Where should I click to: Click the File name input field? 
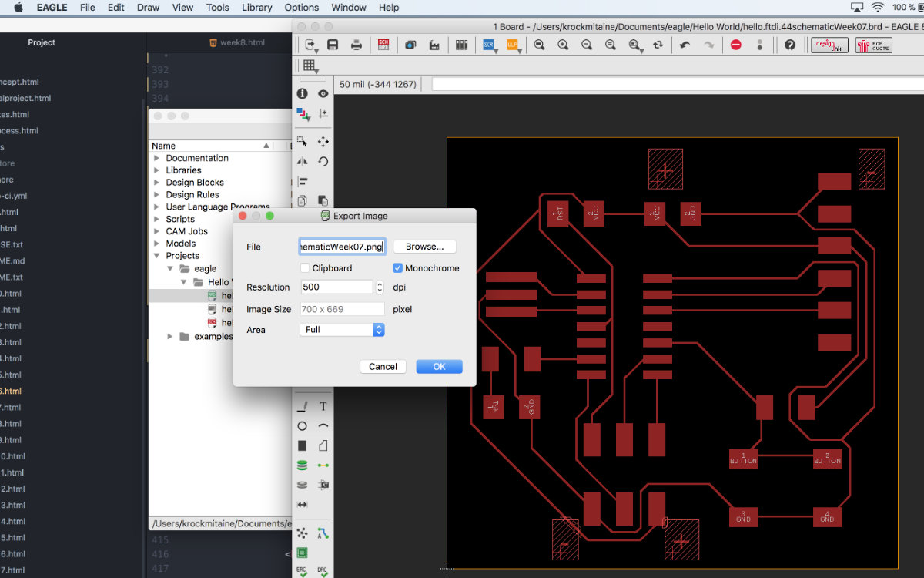342,247
